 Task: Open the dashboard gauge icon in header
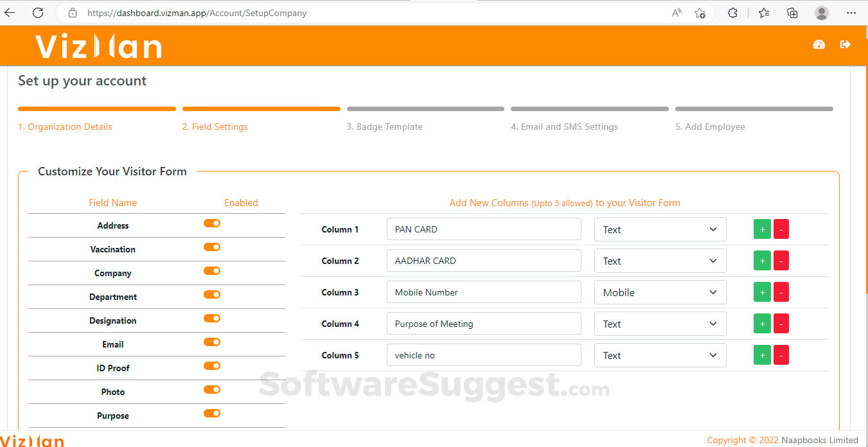click(x=819, y=44)
